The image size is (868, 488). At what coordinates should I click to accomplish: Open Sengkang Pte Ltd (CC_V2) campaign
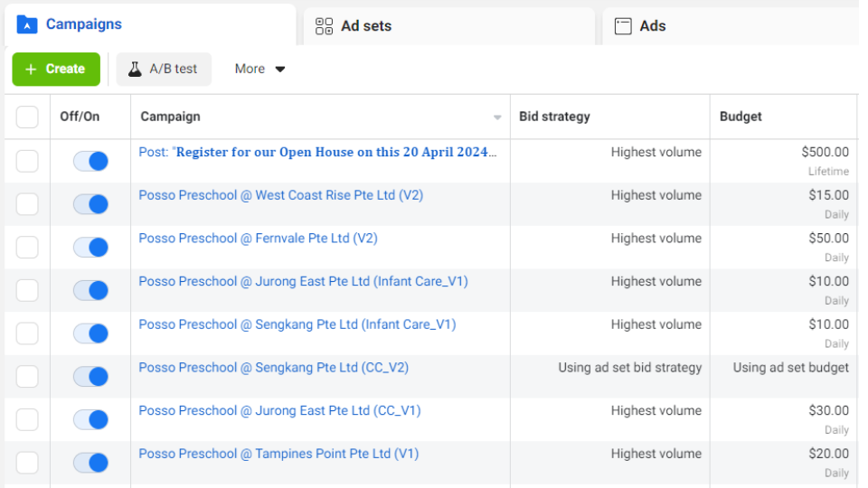[x=273, y=368]
